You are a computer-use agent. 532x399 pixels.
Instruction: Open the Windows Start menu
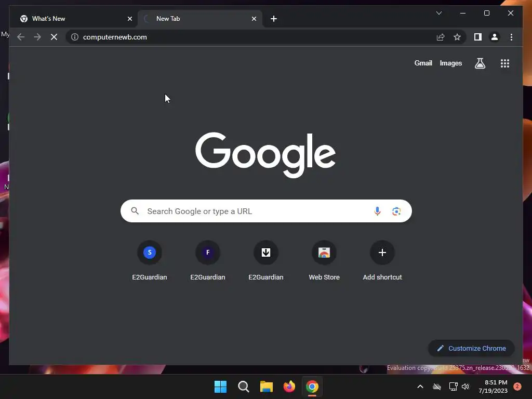(x=220, y=387)
